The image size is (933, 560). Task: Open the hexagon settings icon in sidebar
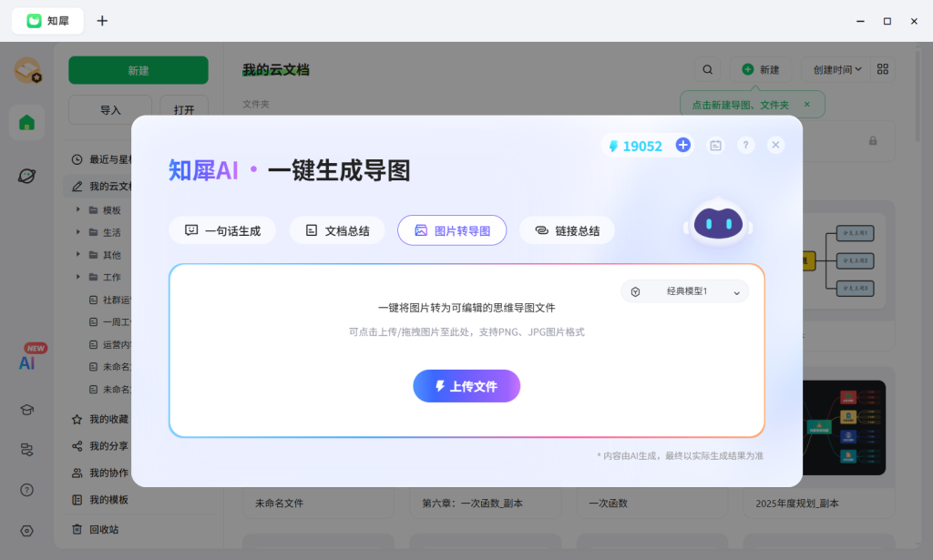click(26, 531)
